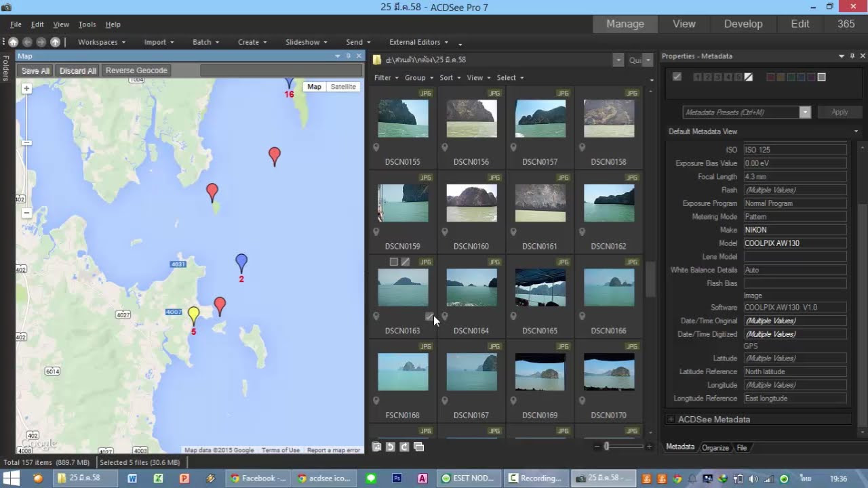Navigate back with the left arrow
This screenshot has width=868, height=488.
[28, 42]
